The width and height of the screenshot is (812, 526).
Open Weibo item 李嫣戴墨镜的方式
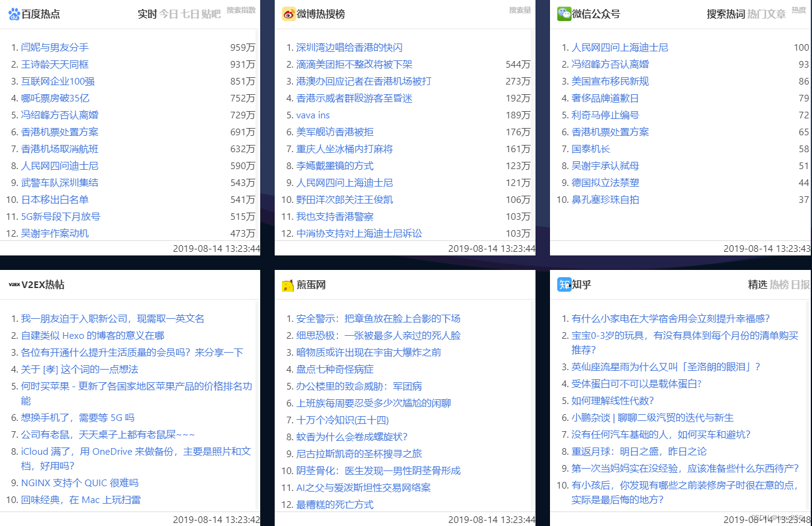(335, 165)
